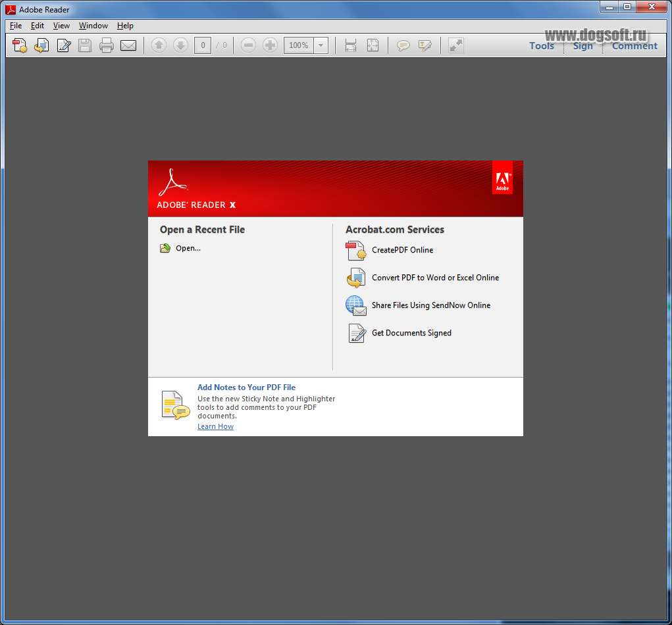Maximize the Adobe Reader window
Image resolution: width=672 pixels, height=625 pixels.
point(627,7)
